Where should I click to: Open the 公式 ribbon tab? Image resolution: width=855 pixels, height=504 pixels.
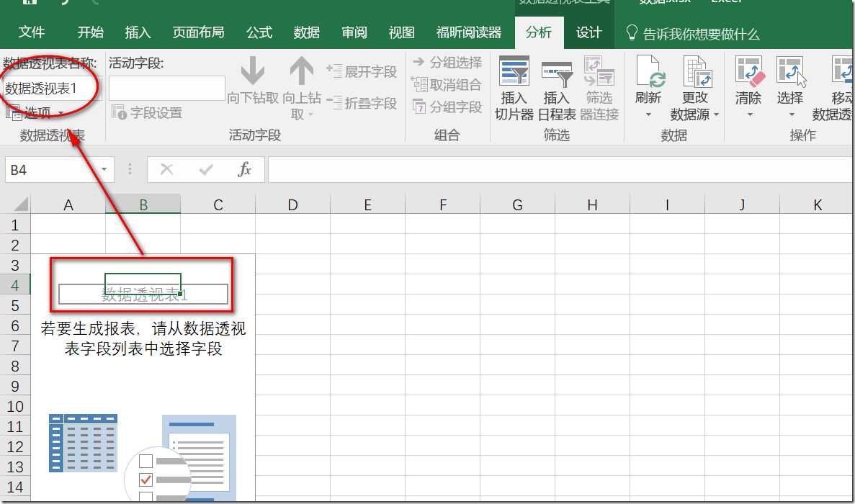[x=259, y=32]
